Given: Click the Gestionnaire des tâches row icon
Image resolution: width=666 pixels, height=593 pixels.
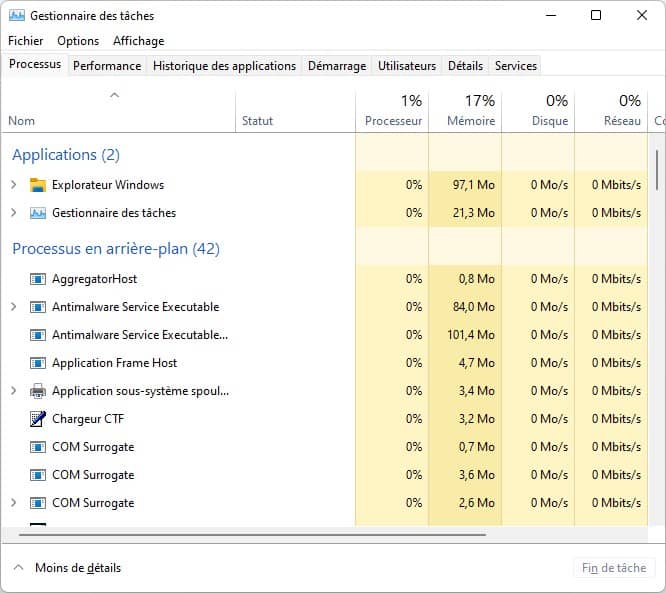Looking at the screenshot, I should pos(38,213).
